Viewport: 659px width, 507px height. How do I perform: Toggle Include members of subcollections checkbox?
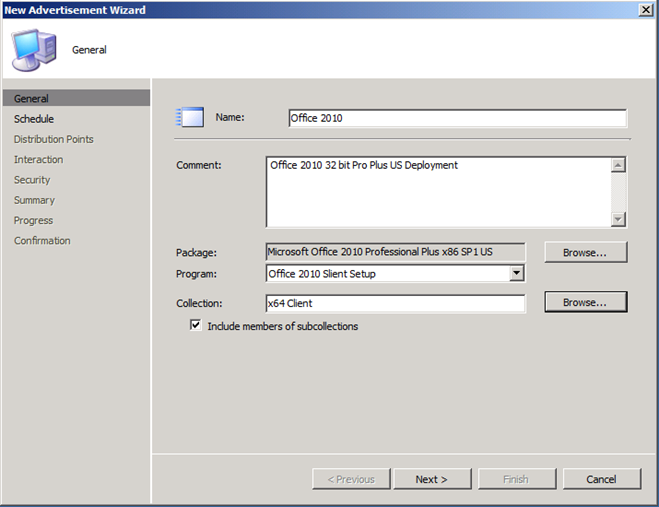coord(195,325)
